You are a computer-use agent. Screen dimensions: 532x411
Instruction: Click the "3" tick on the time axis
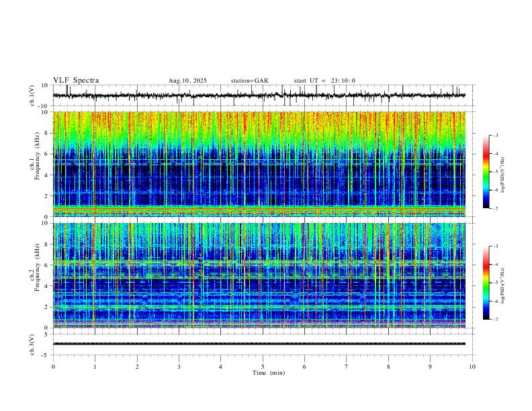(x=179, y=367)
